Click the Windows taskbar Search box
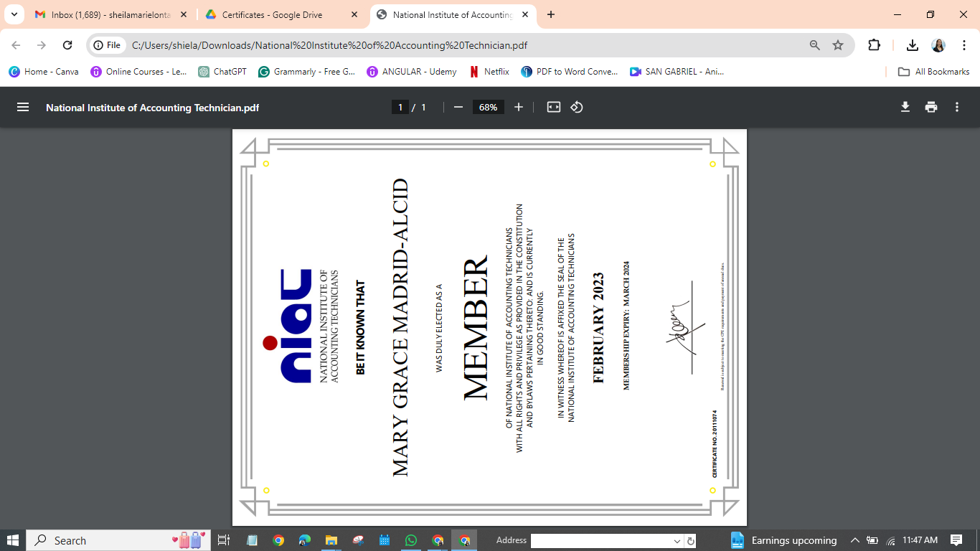980x551 pixels. (x=100, y=540)
